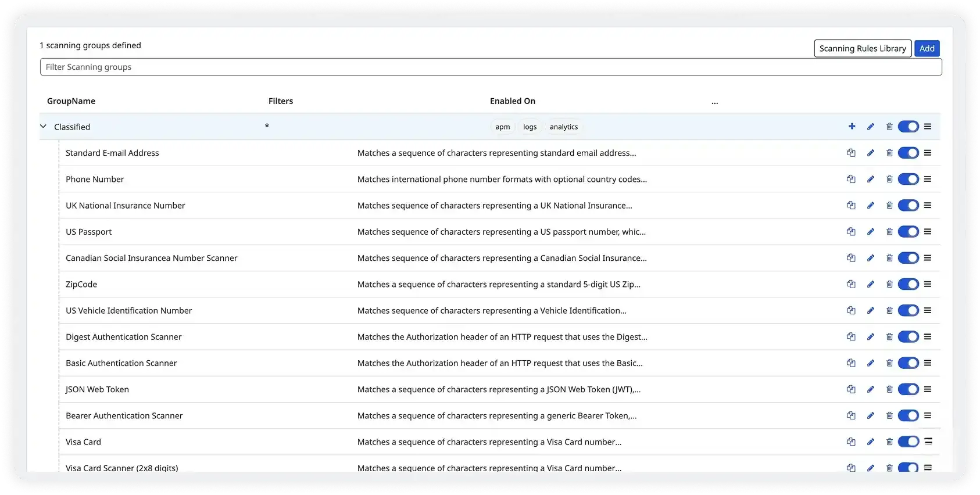
Task: Delete the US Passport rule
Action: (889, 232)
